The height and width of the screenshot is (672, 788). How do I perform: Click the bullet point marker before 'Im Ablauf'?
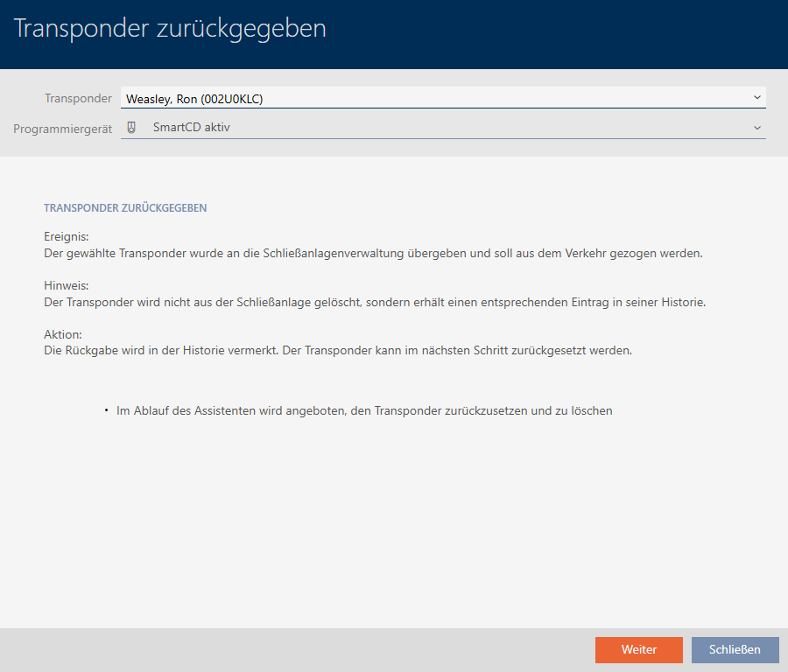pyautogui.click(x=105, y=410)
